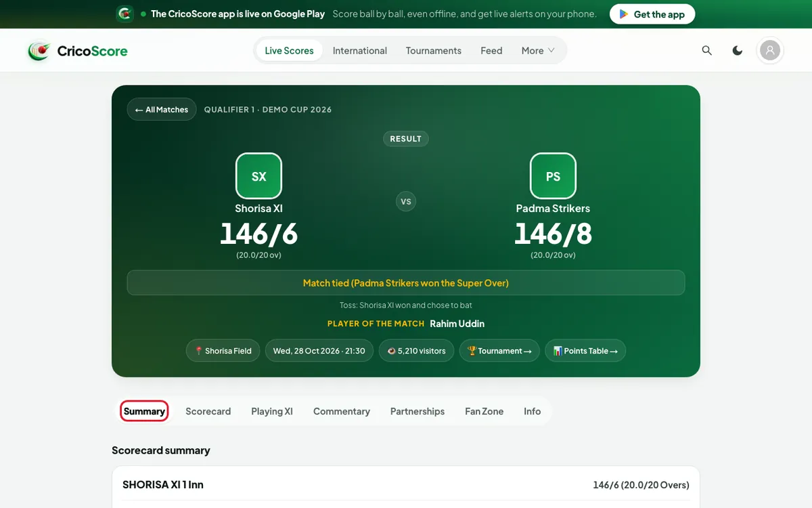Go back via the All Matches button
Image resolution: width=812 pixels, height=508 pixels.
(x=162, y=110)
